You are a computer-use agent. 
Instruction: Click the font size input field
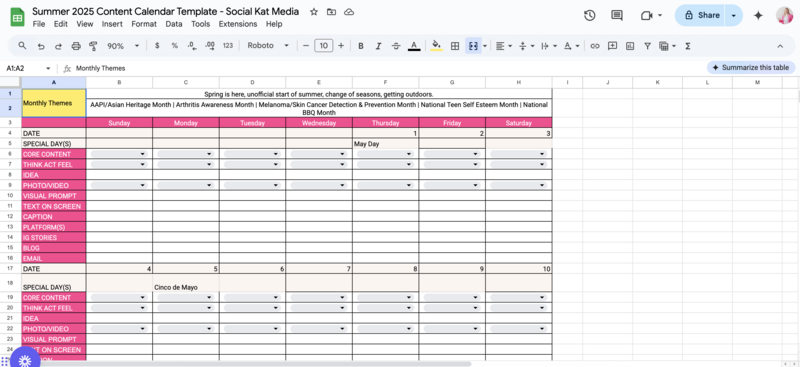323,46
